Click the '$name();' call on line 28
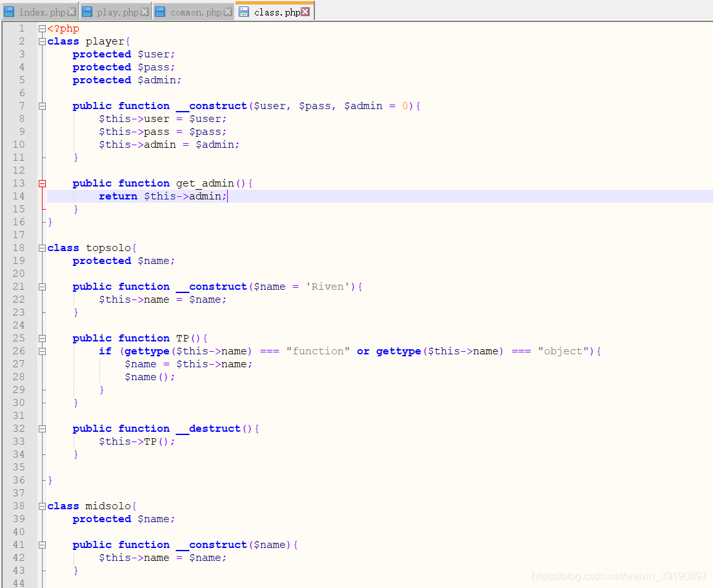The image size is (713, 588). click(150, 377)
